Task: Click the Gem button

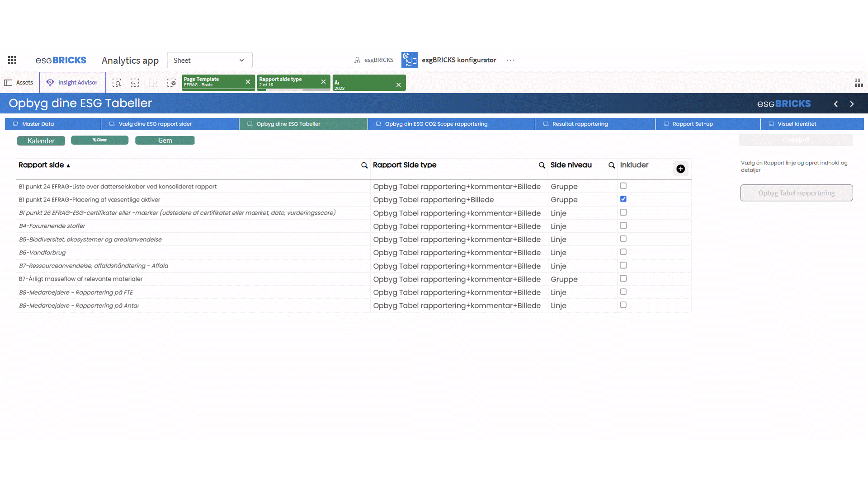Action: [165, 141]
